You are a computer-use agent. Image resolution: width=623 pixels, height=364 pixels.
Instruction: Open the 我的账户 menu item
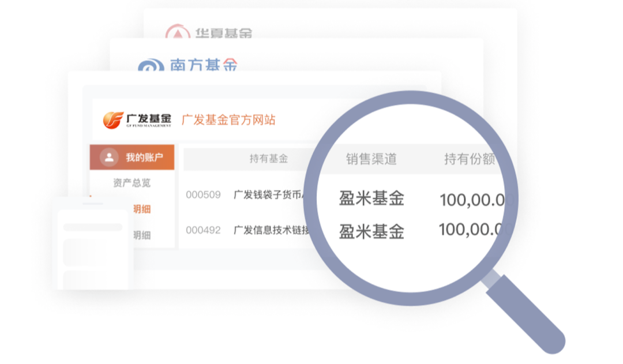point(132,157)
